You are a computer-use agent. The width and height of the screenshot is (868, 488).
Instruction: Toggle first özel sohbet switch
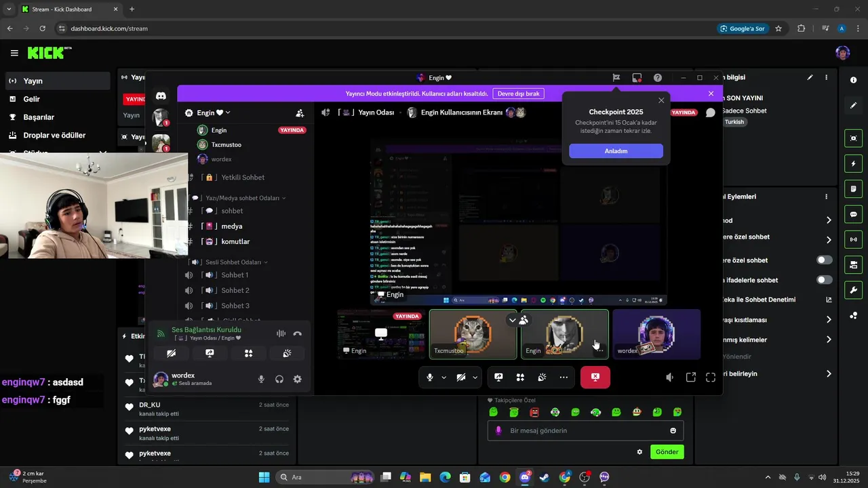coord(825,260)
